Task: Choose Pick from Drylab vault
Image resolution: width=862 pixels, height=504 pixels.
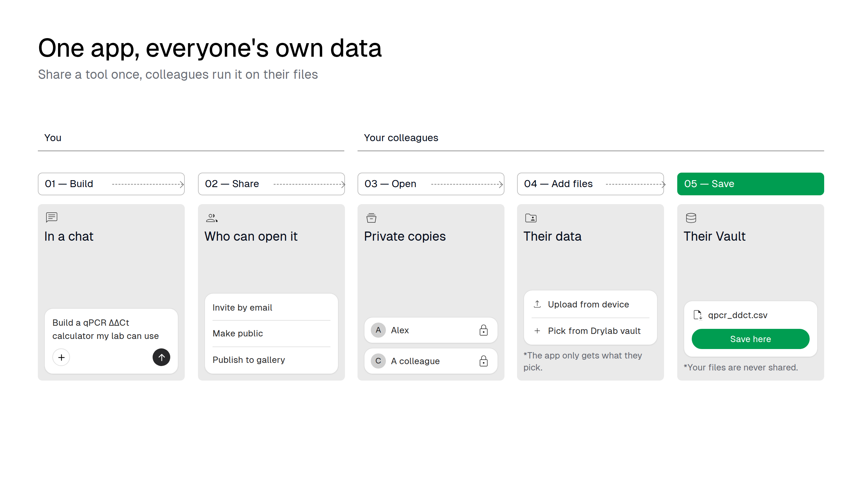Action: (591, 331)
